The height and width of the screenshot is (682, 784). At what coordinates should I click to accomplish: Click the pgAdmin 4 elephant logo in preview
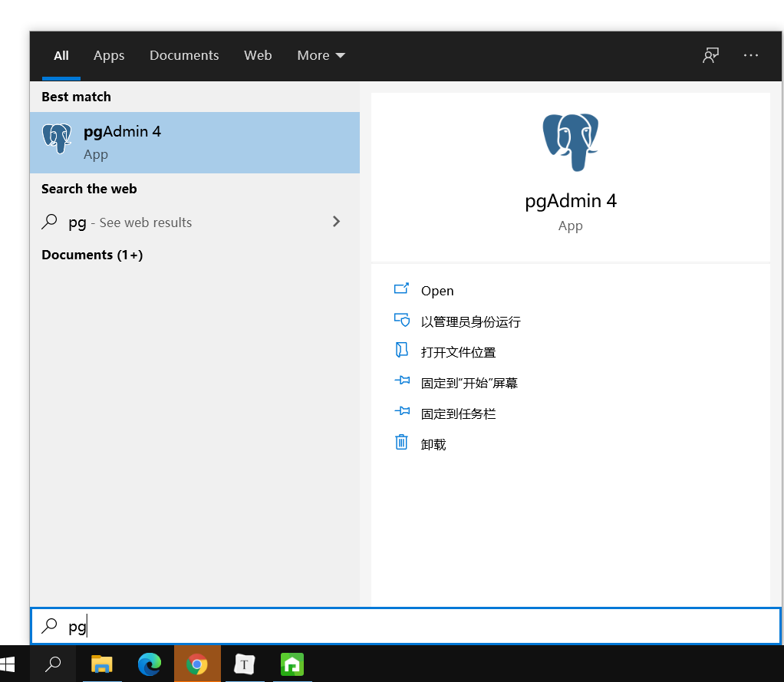click(570, 142)
